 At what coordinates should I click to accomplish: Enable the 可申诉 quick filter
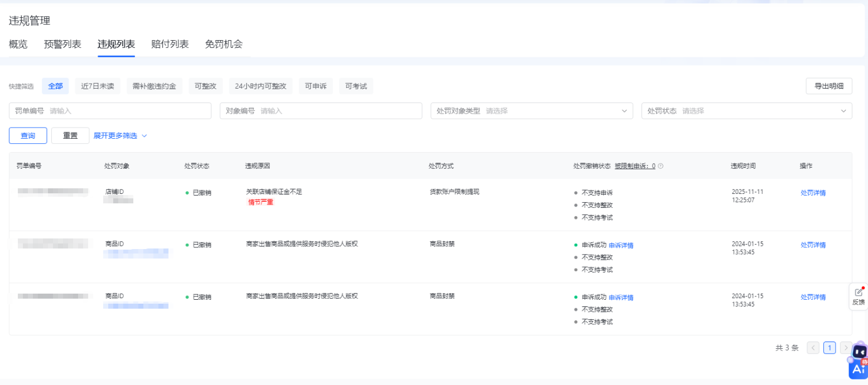tap(316, 86)
